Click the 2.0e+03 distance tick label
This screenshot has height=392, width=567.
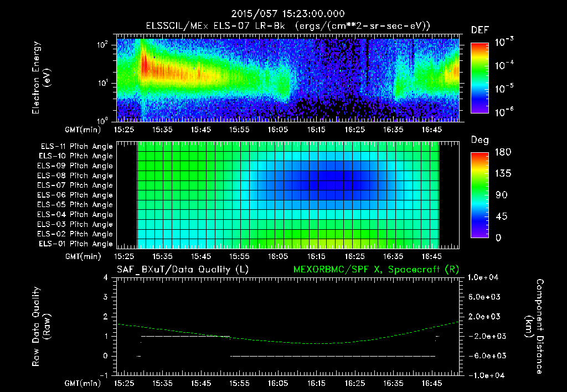pyautogui.click(x=484, y=316)
